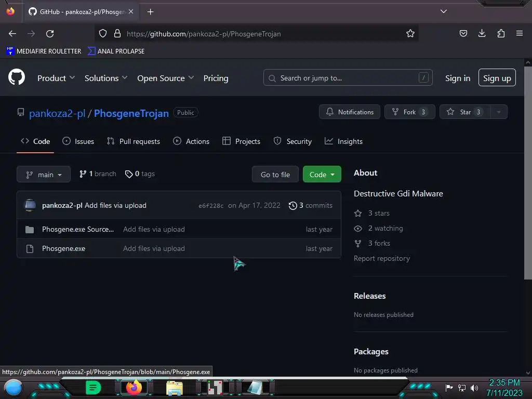Open the Pocket save icon
532x399 pixels.
[x=463, y=33]
